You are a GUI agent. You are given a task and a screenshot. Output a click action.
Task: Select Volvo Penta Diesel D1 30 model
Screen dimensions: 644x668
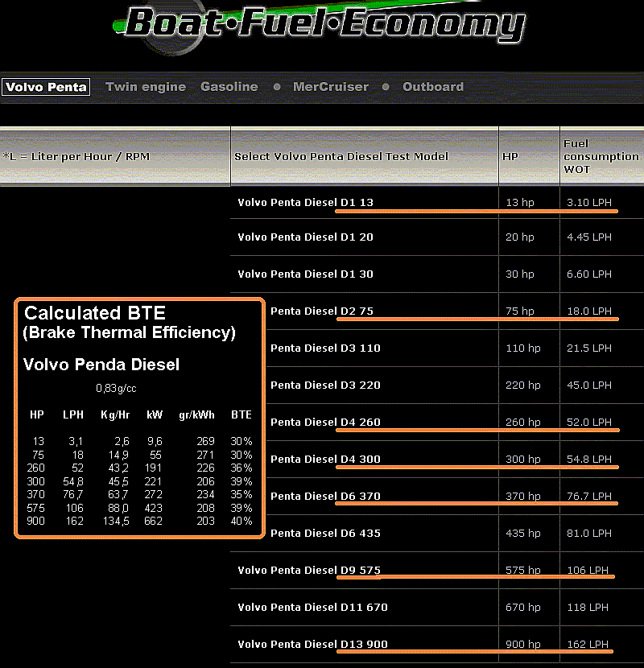(x=305, y=274)
